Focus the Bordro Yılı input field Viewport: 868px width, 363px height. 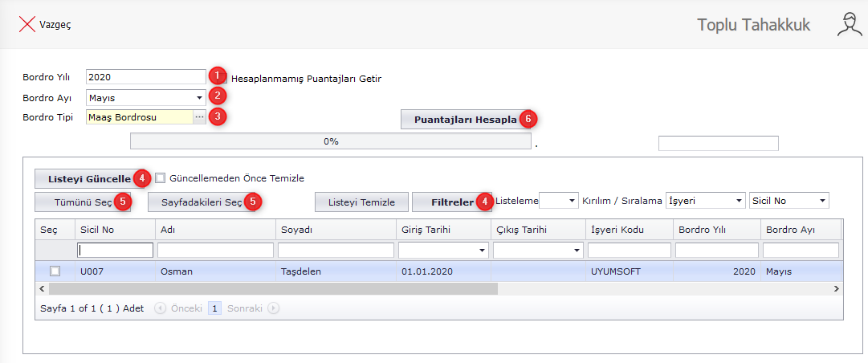tap(145, 77)
